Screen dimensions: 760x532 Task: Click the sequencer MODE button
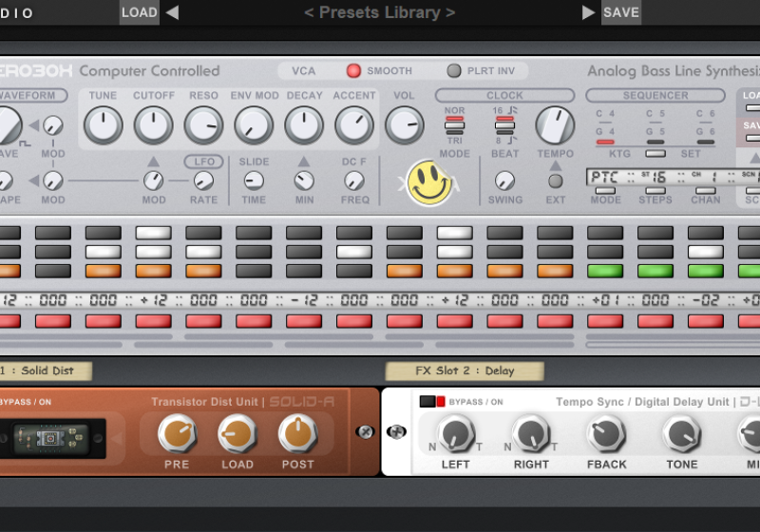[605, 191]
